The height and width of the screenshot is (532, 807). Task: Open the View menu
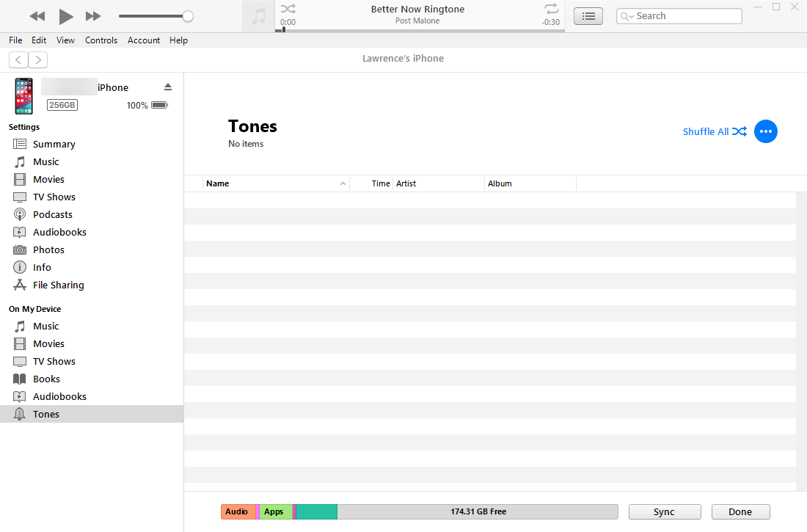tap(65, 40)
